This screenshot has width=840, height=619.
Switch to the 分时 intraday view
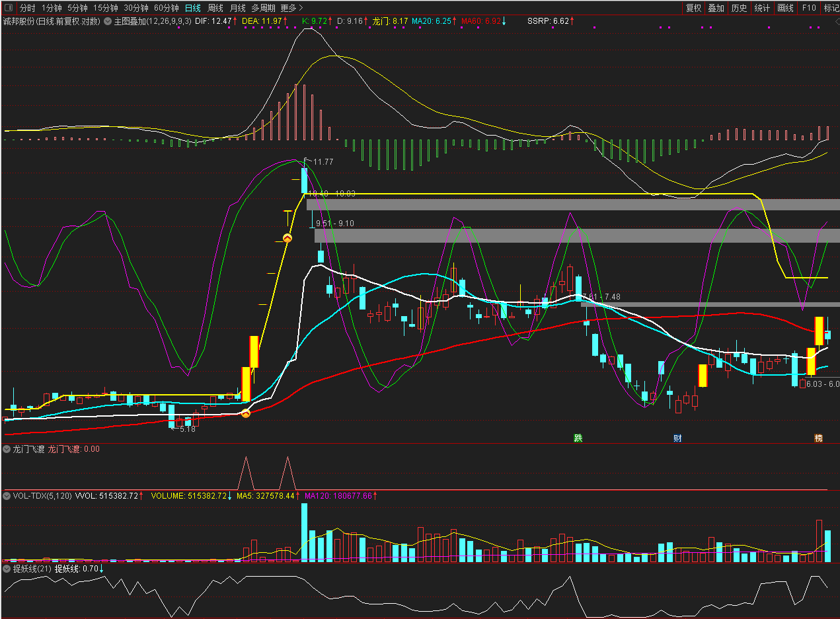tap(28, 8)
